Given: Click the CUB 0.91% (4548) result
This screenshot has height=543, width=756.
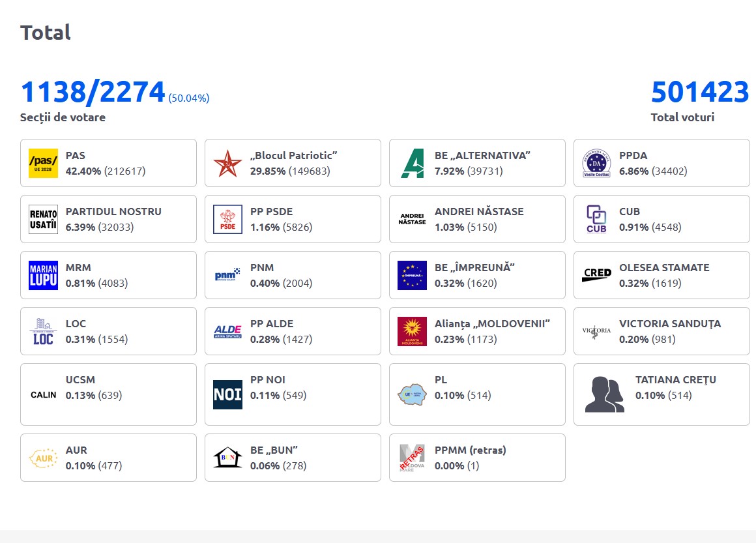Looking at the screenshot, I should tap(650, 227).
